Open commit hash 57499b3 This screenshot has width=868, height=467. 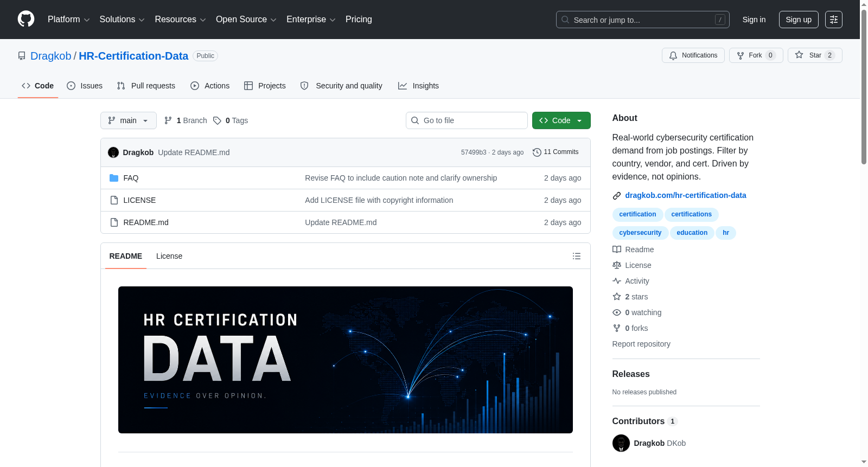tap(474, 152)
